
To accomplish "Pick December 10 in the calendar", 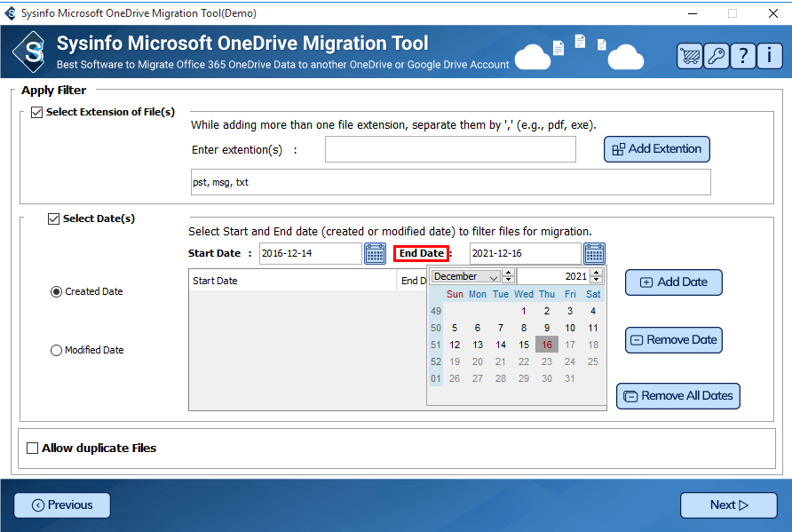I will click(x=570, y=328).
